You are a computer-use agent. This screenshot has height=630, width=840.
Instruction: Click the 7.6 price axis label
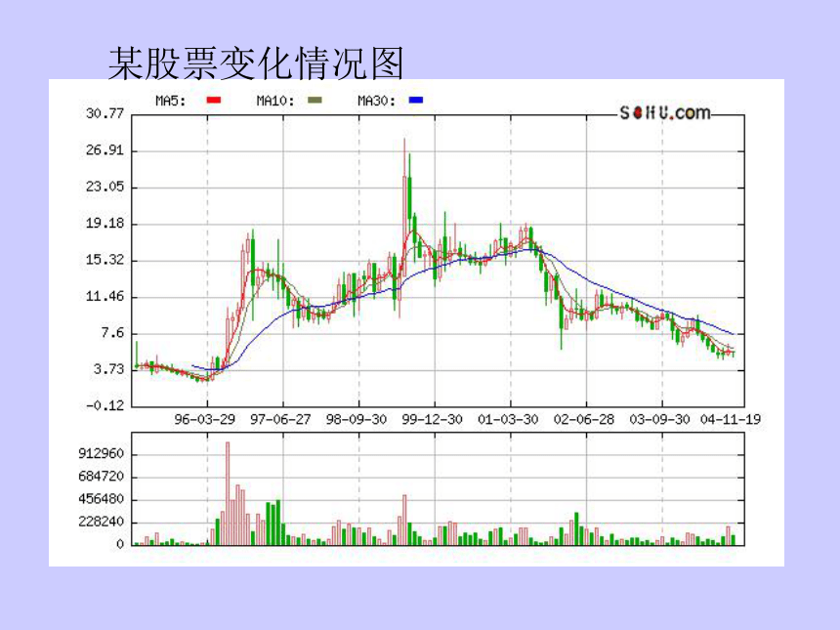pyautogui.click(x=112, y=333)
